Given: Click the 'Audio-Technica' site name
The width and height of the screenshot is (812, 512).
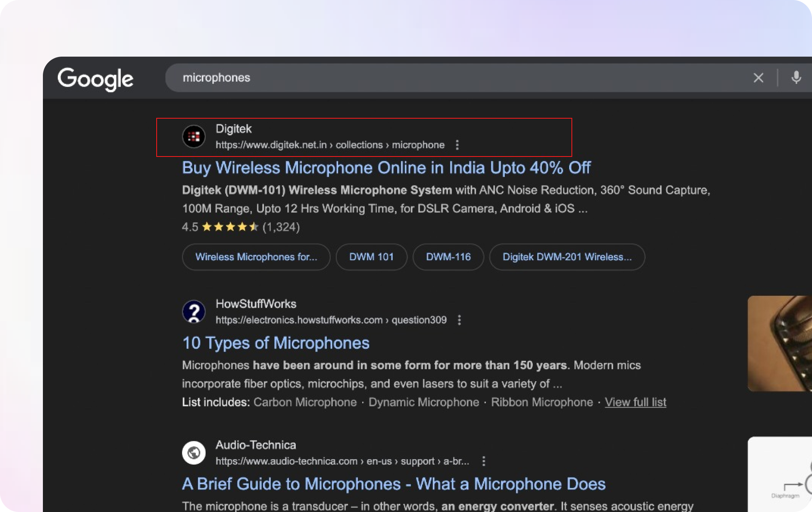Looking at the screenshot, I should (256, 445).
